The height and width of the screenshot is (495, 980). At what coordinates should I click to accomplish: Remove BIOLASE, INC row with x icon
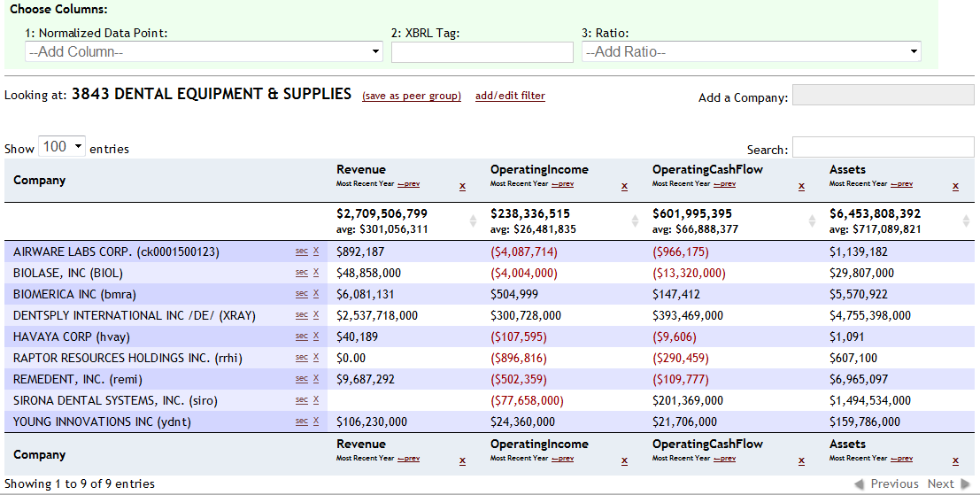[316, 273]
